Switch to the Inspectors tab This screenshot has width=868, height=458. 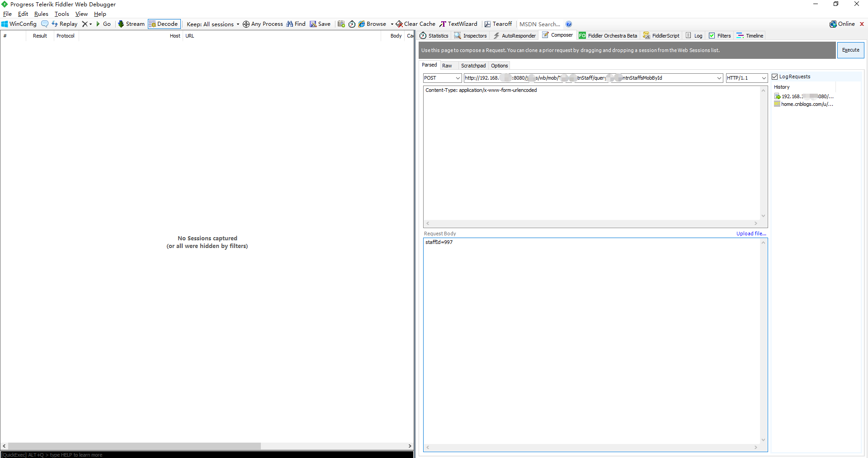pos(471,36)
